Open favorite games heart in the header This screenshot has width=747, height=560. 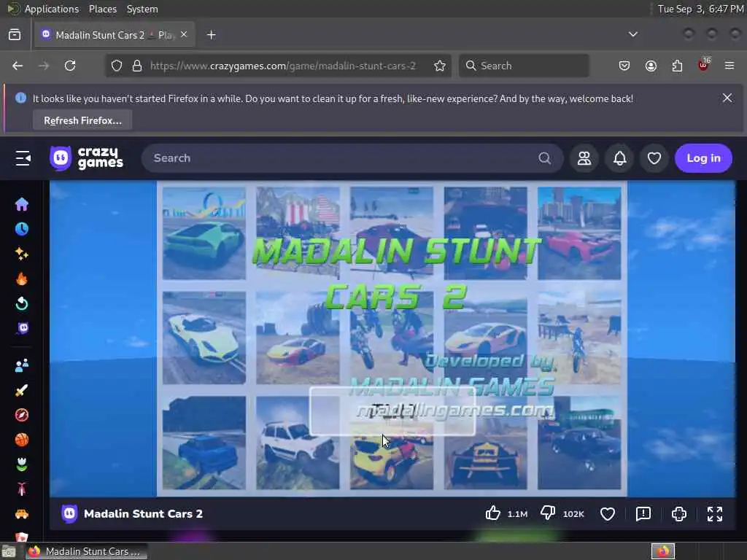pyautogui.click(x=654, y=158)
